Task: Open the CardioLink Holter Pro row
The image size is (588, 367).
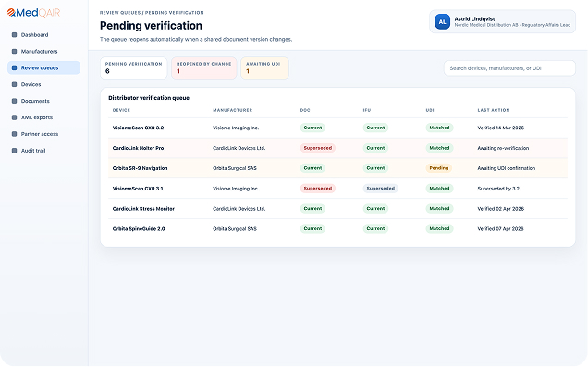Action: [337, 148]
